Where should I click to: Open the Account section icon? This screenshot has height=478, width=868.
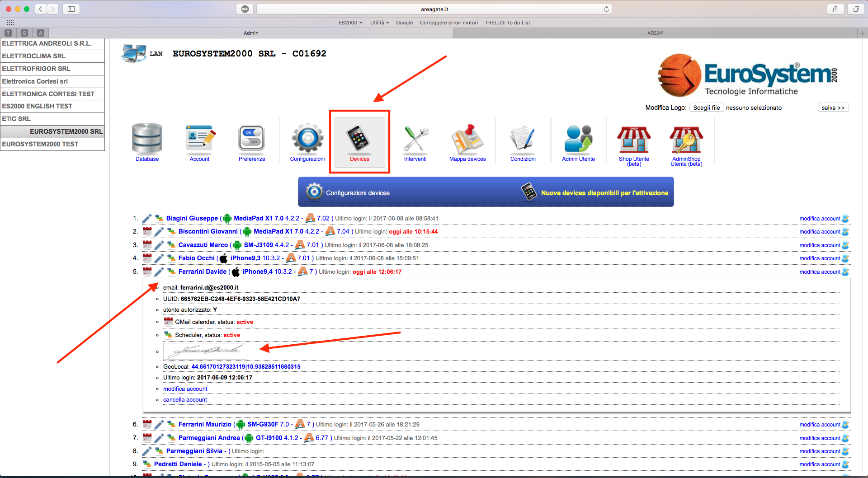pyautogui.click(x=200, y=138)
